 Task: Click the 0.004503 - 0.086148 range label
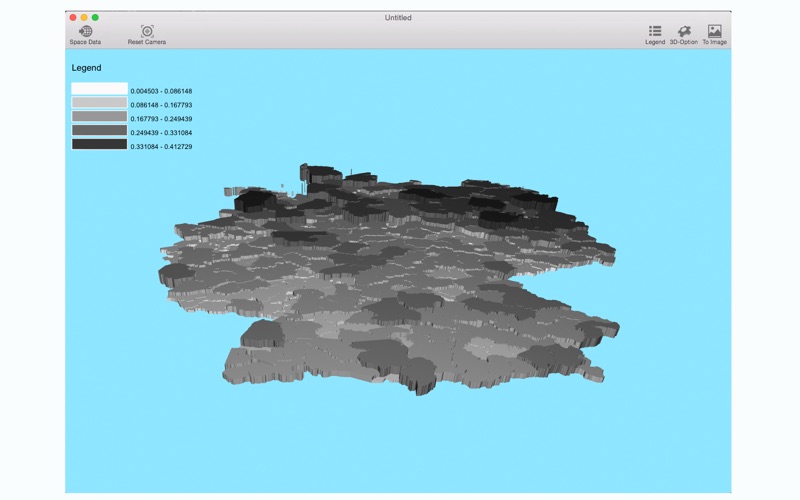point(161,91)
